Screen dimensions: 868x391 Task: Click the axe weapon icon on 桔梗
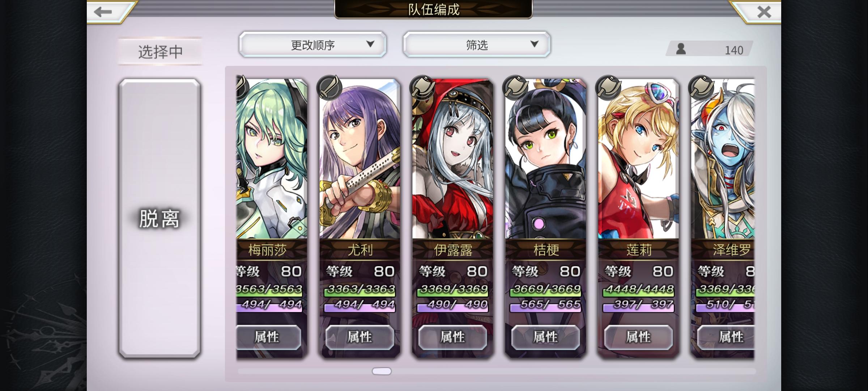point(515,87)
